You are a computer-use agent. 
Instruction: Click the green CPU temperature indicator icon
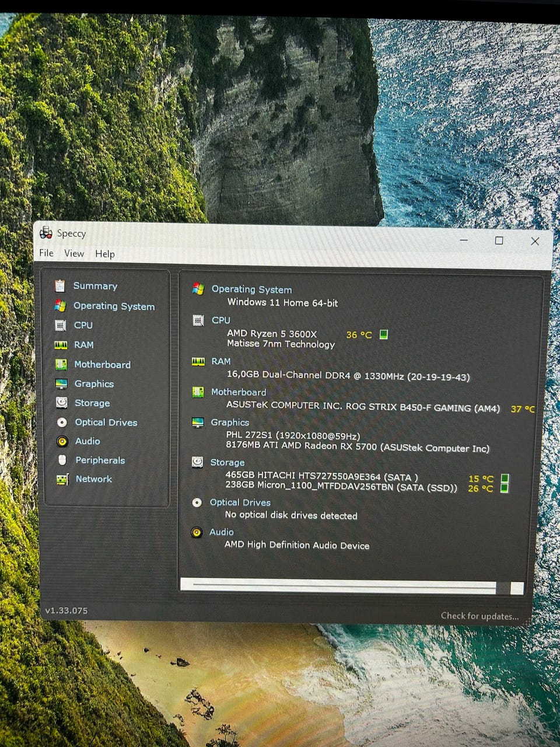point(383,334)
